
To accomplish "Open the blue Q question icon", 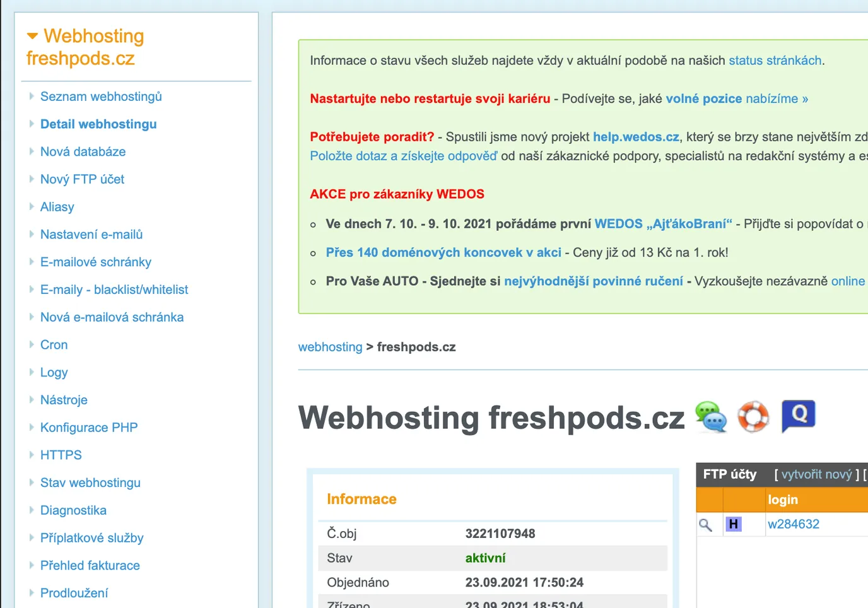I will (798, 416).
